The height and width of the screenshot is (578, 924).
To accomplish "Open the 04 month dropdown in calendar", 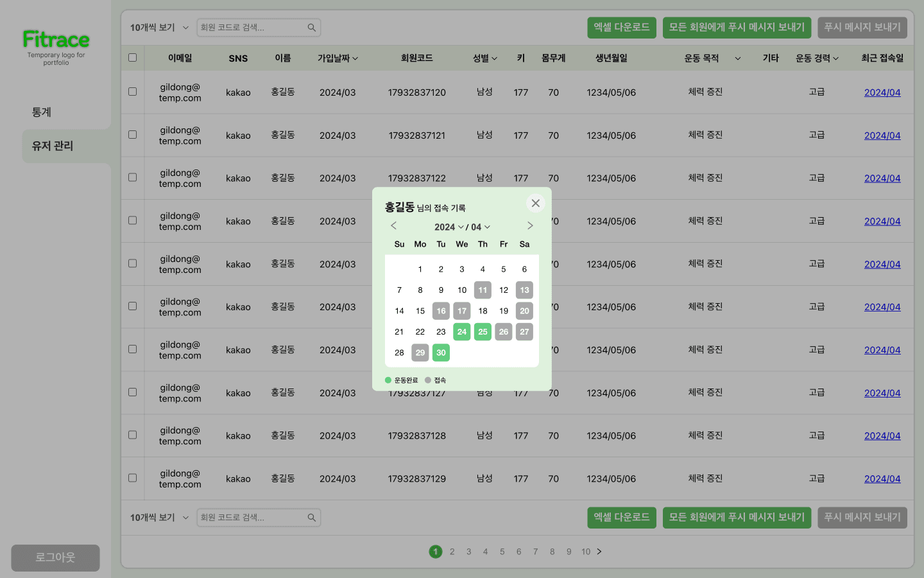I will click(x=481, y=227).
